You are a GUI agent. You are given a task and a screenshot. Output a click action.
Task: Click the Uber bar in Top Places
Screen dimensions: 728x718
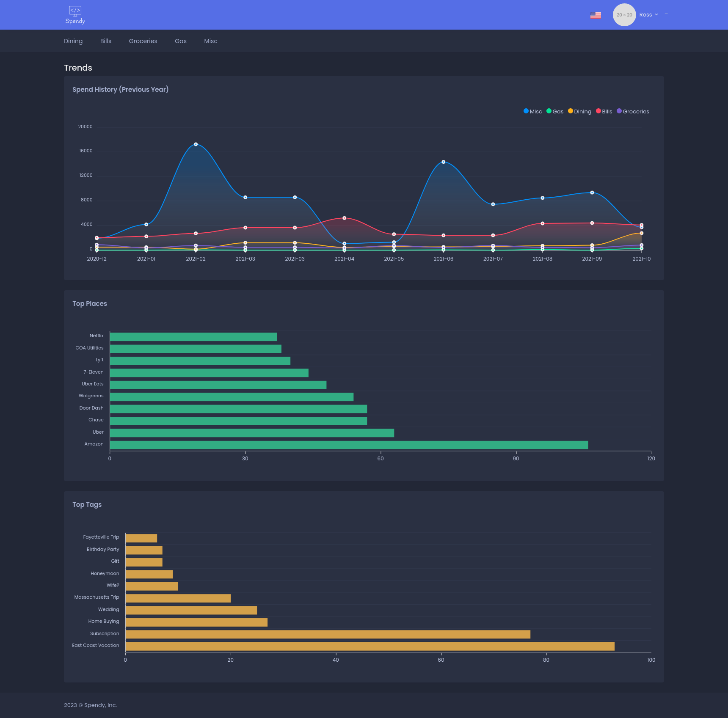pos(252,433)
